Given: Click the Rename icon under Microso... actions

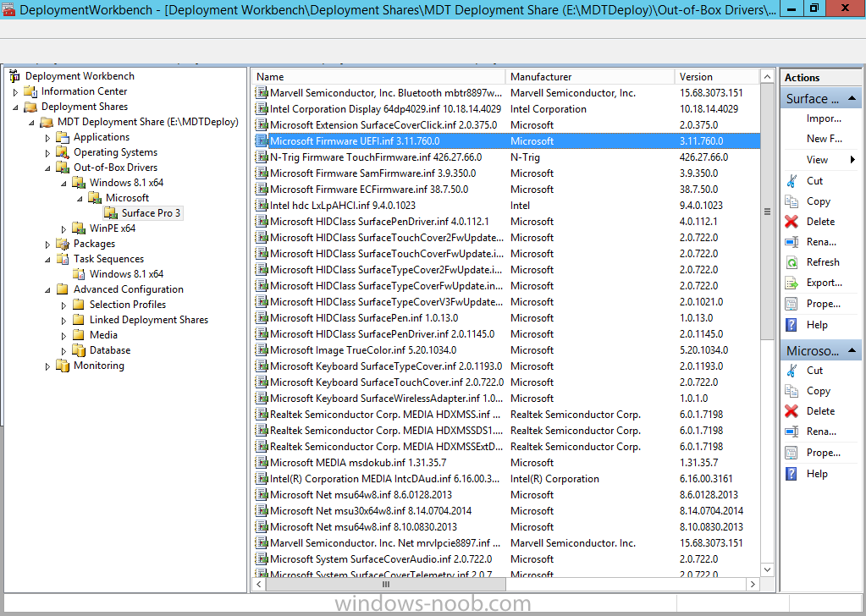Looking at the screenshot, I should 792,432.
